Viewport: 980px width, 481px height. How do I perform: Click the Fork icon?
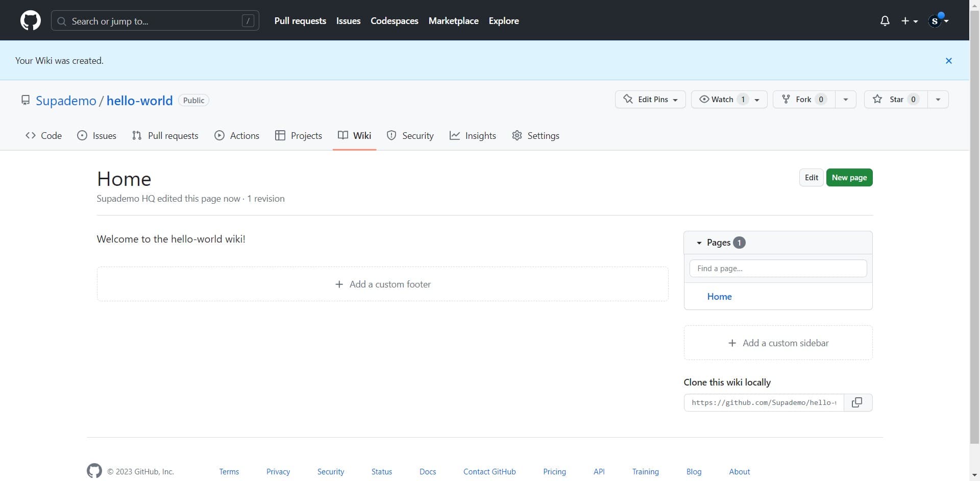click(x=786, y=99)
